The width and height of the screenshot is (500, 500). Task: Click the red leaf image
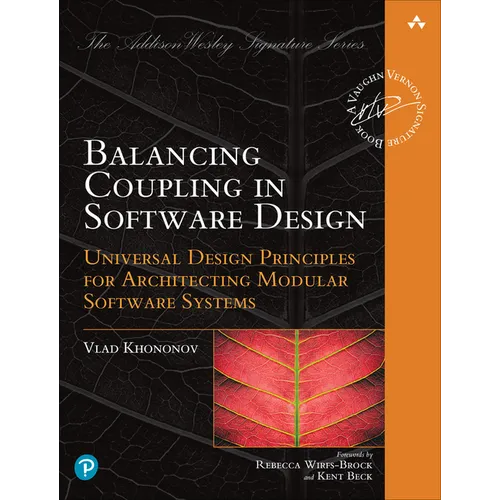pos(299,388)
